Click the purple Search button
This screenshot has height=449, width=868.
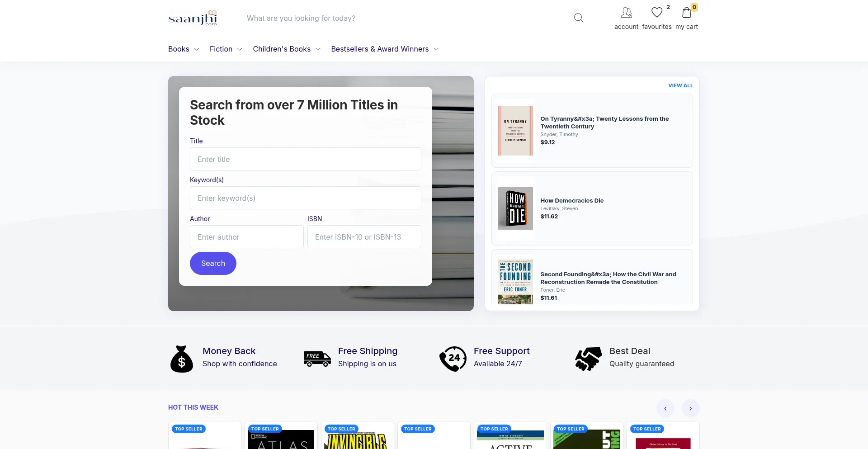tap(213, 263)
